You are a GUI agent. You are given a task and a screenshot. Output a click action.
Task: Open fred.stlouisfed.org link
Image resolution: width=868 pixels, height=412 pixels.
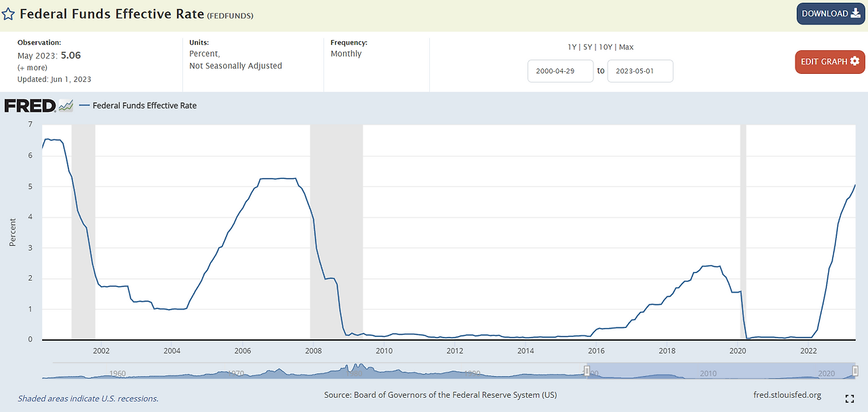click(x=787, y=395)
